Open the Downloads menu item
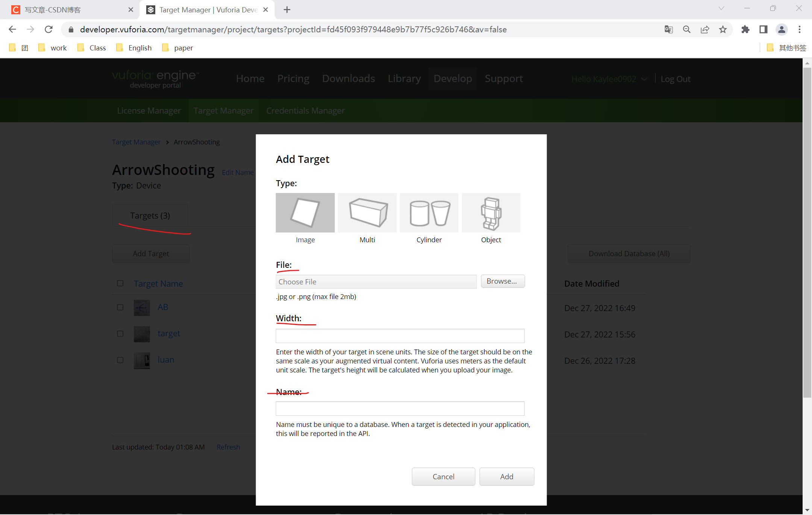The height and width of the screenshot is (515, 812). (348, 78)
